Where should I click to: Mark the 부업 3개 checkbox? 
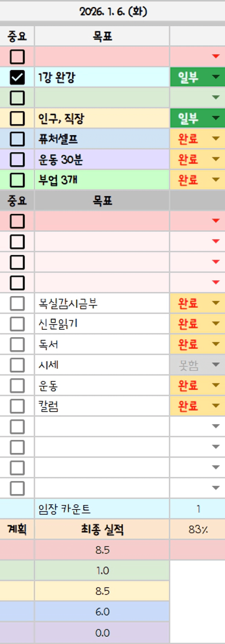(x=17, y=180)
